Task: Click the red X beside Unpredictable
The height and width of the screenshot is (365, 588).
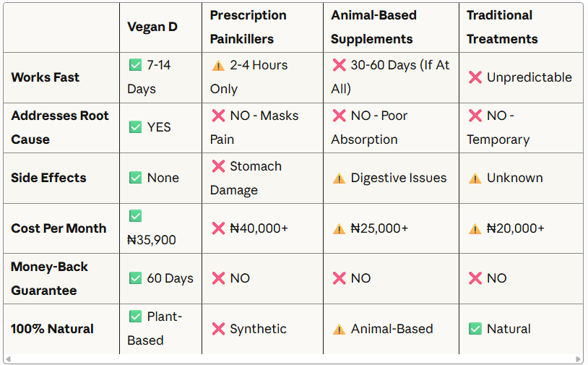Action: pyautogui.click(x=475, y=77)
